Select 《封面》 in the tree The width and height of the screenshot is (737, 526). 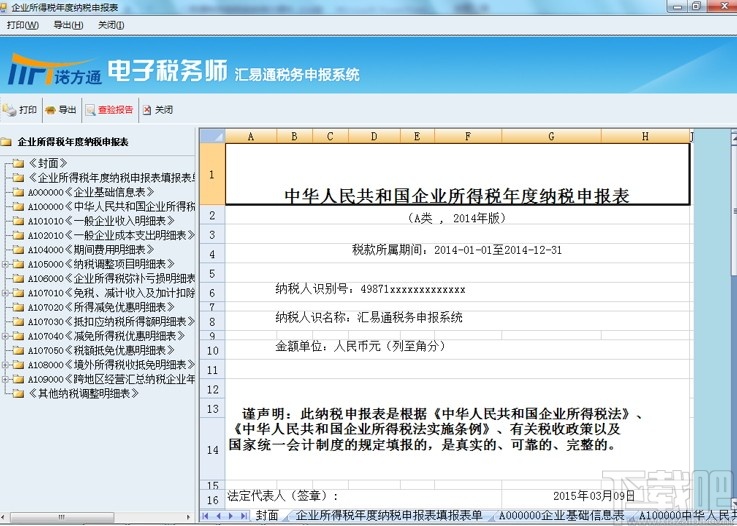(47, 163)
